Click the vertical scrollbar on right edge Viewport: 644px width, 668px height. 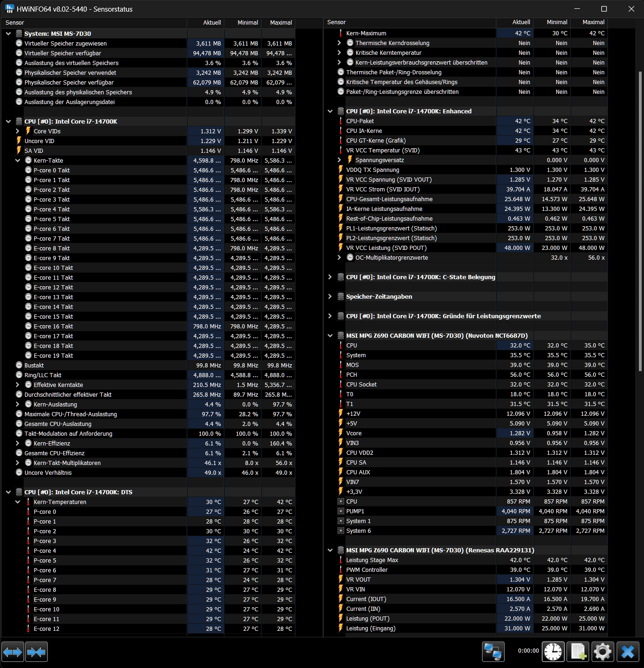click(x=640, y=221)
